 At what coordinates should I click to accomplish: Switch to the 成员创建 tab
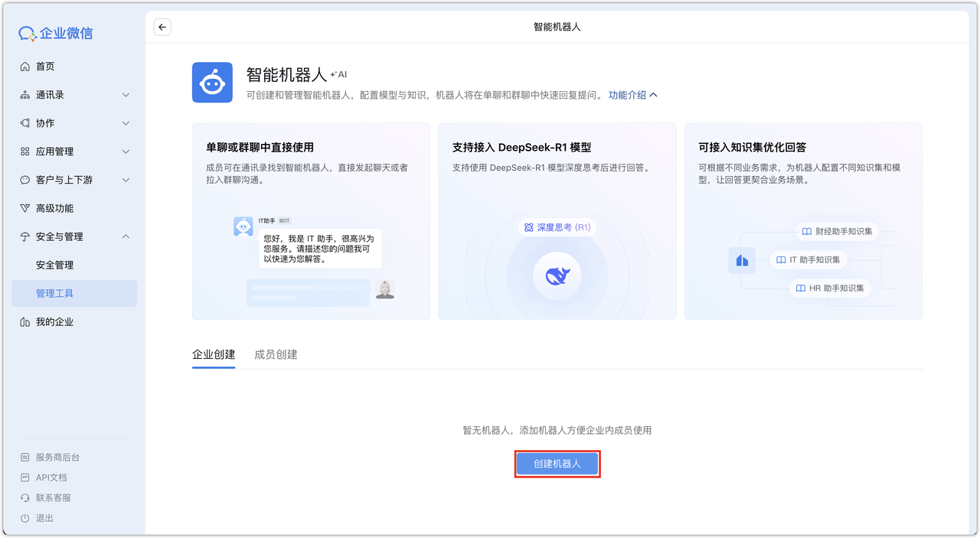point(276,354)
